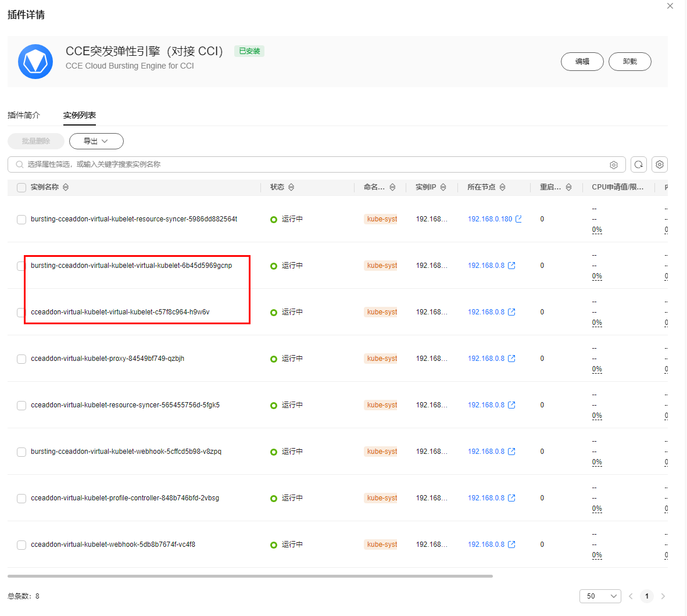The width and height of the screenshot is (687, 616).
Task: Close the plugin details panel
Action: (x=670, y=6)
